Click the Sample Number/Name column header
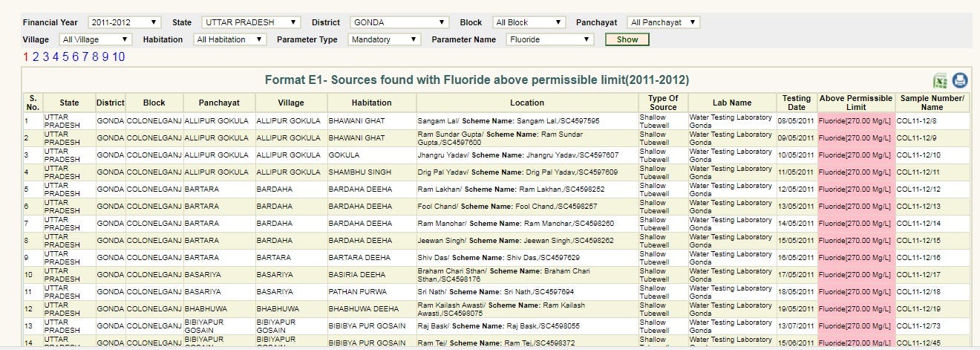Viewport: 980px width, 350px height. tap(932, 103)
